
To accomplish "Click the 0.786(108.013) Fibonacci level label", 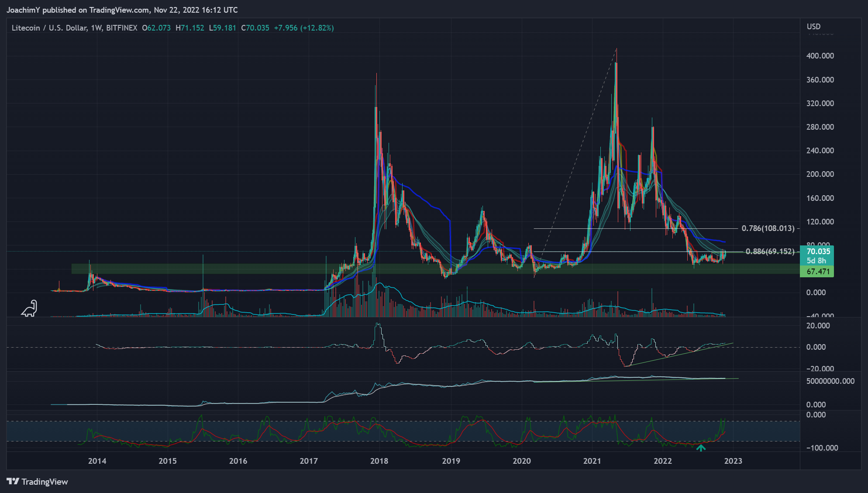I will coord(768,228).
